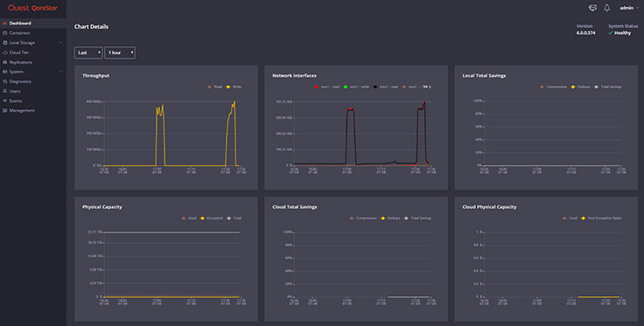644x326 pixels.
Task: Toggle Used in Physical Capacity legend
Action: 189,218
